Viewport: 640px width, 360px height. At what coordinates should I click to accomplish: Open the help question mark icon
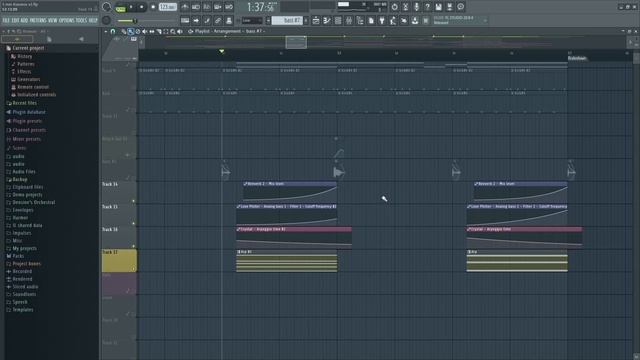click(x=427, y=7)
